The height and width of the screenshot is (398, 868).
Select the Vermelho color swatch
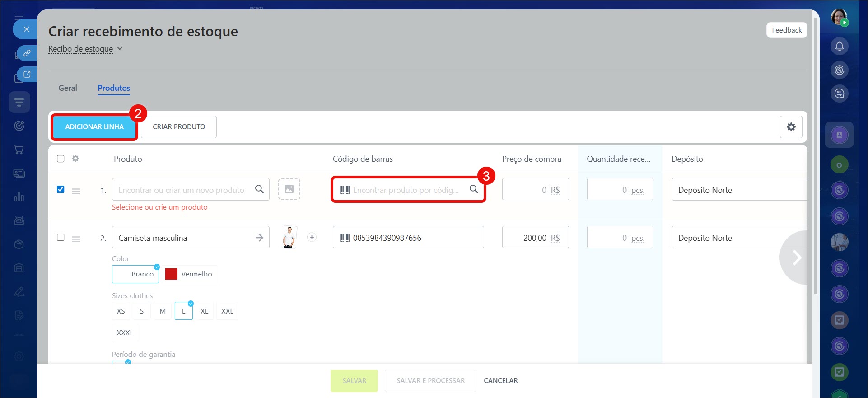(x=191, y=274)
